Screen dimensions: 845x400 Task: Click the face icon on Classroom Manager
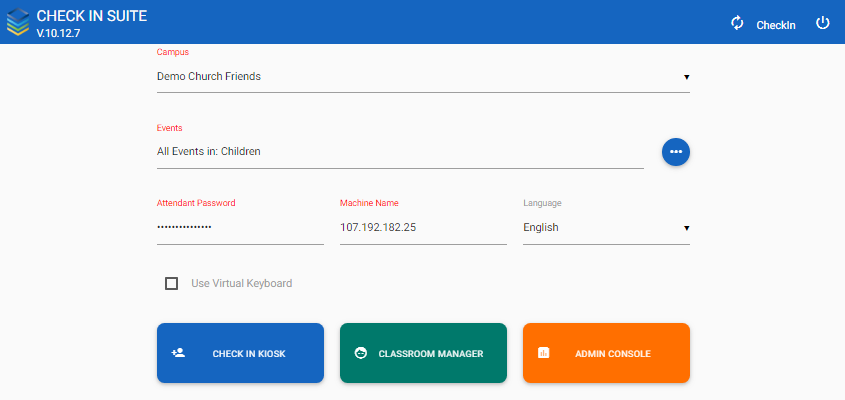click(361, 353)
